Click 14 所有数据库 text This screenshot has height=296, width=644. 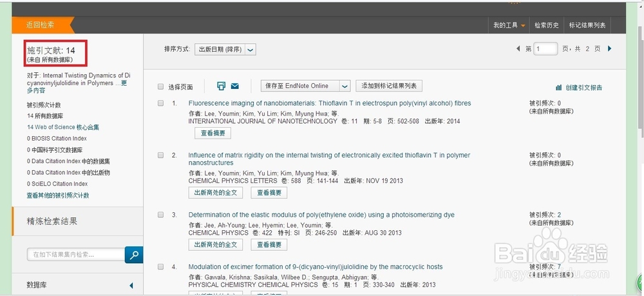[45, 116]
